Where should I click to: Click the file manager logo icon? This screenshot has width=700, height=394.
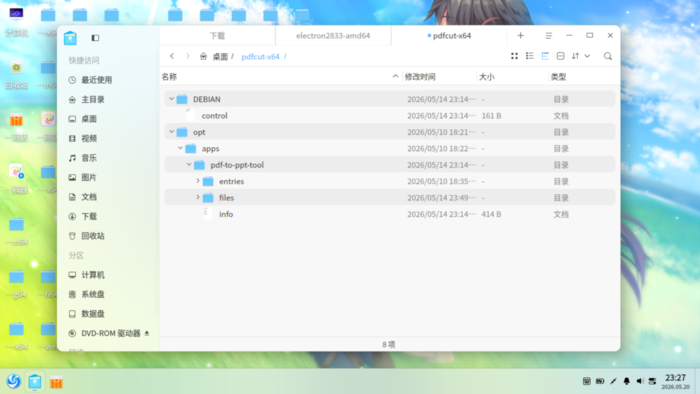click(x=70, y=38)
